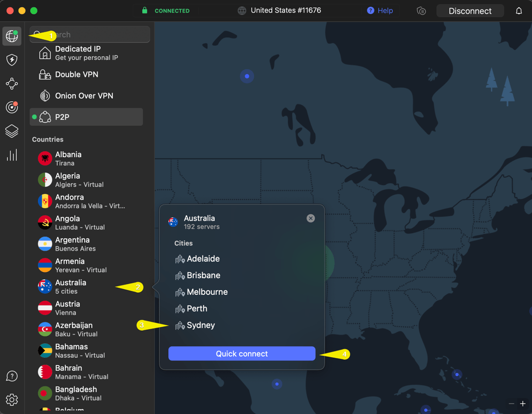Click the CONNECTED status indicator
532x414 pixels.
(x=166, y=10)
